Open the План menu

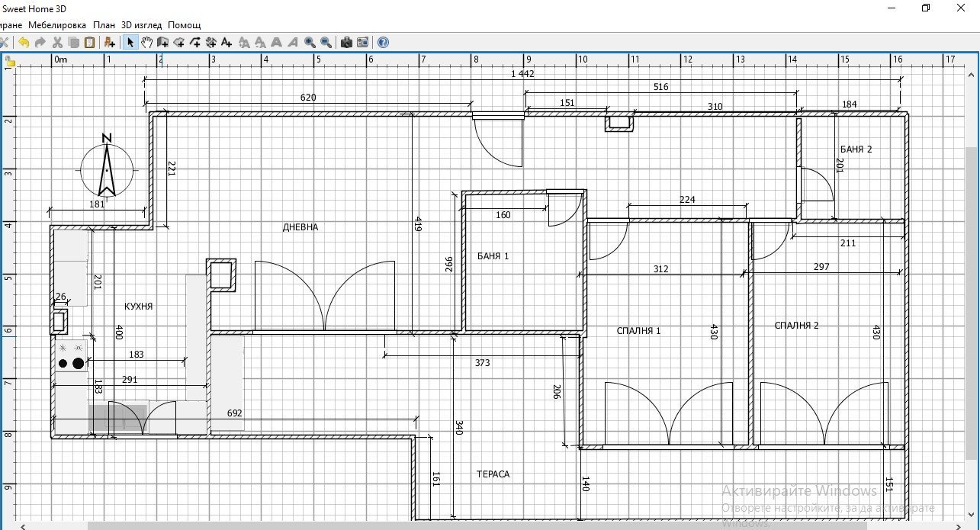tap(104, 25)
